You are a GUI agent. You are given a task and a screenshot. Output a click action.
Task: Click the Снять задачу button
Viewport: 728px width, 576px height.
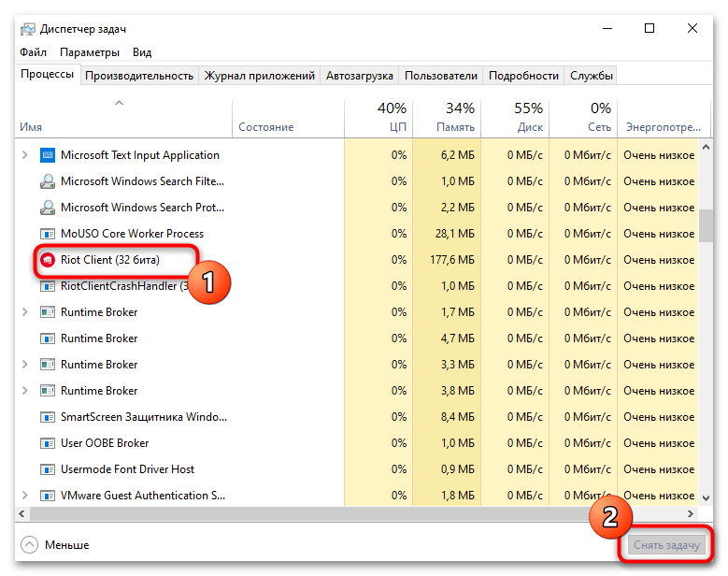(666, 545)
